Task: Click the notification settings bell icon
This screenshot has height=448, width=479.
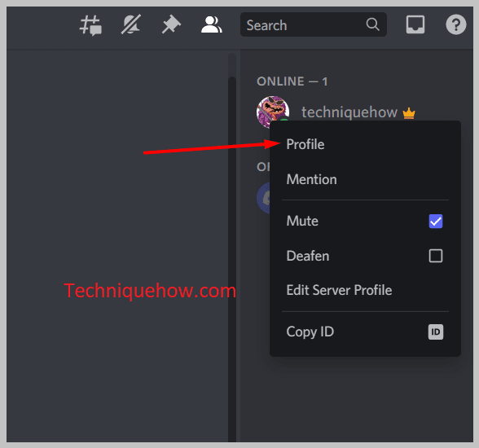Action: pos(130,24)
